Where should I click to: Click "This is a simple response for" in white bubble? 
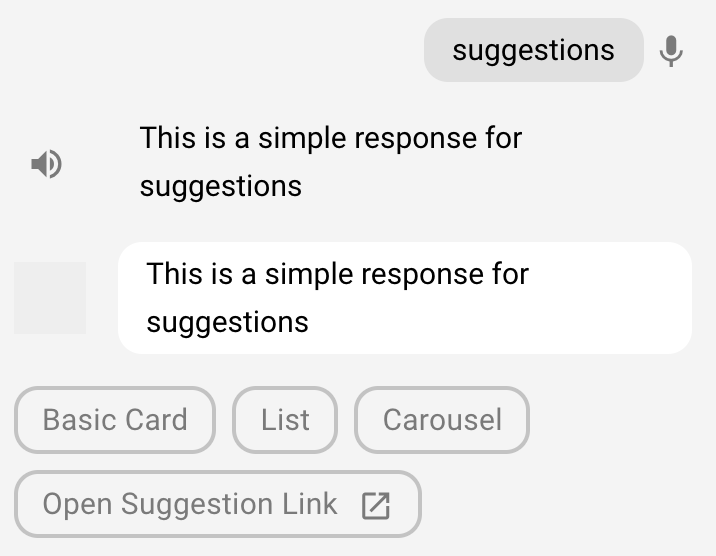337,274
